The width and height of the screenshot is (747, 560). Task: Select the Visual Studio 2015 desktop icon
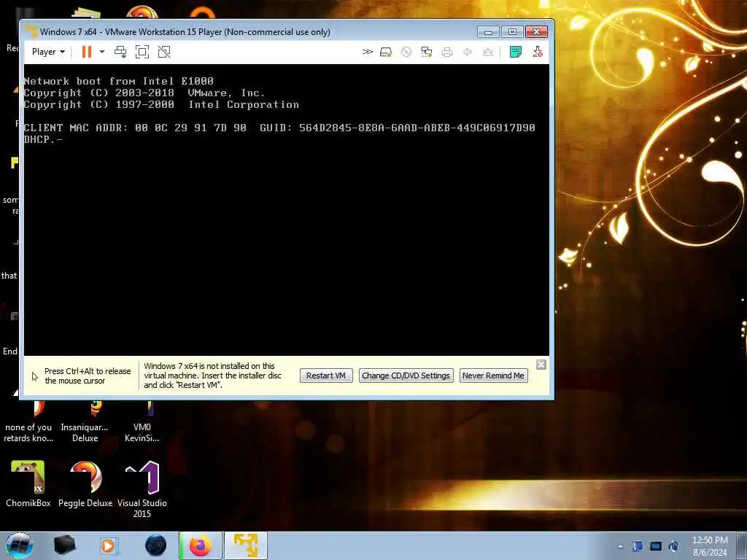click(x=142, y=489)
